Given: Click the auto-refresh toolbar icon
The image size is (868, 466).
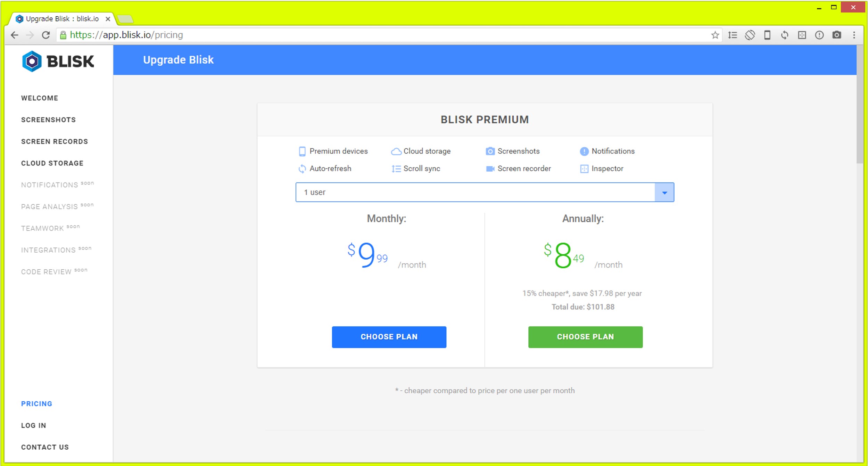Looking at the screenshot, I should coord(785,35).
